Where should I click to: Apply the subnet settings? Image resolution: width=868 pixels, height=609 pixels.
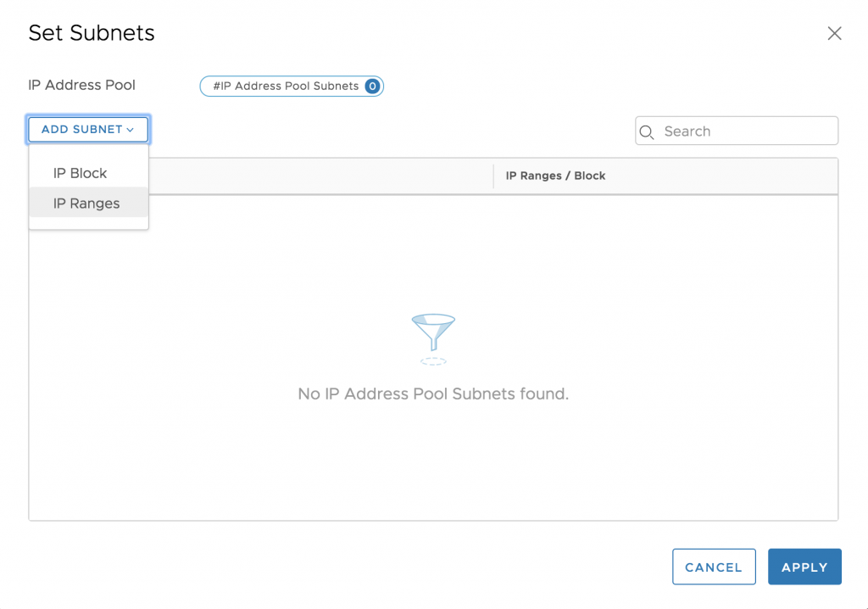[804, 567]
